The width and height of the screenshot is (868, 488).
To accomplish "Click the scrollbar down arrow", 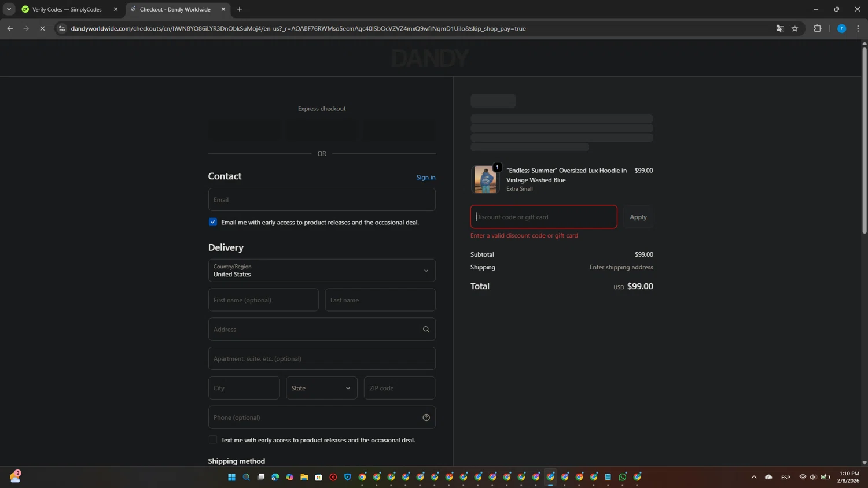I will pyautogui.click(x=865, y=463).
